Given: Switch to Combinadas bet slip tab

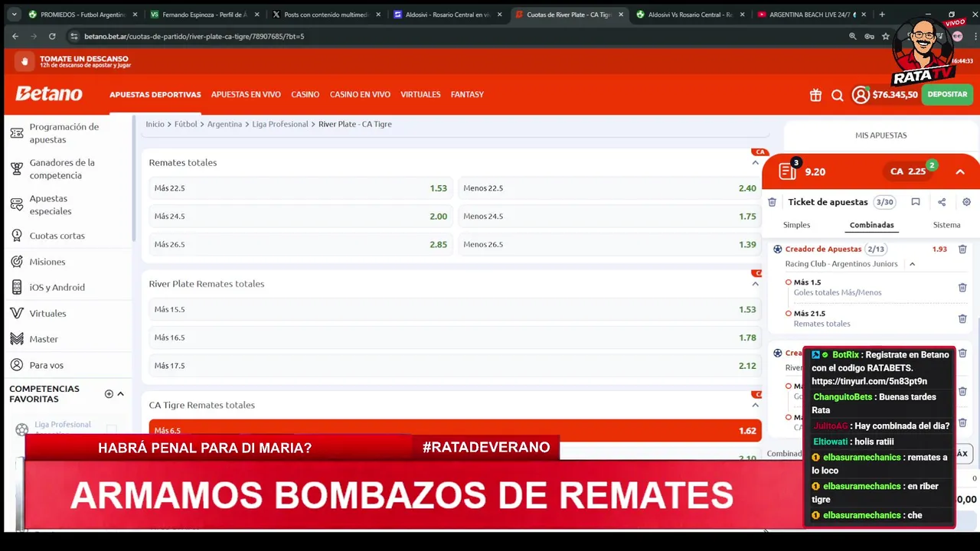Looking at the screenshot, I should tap(871, 225).
